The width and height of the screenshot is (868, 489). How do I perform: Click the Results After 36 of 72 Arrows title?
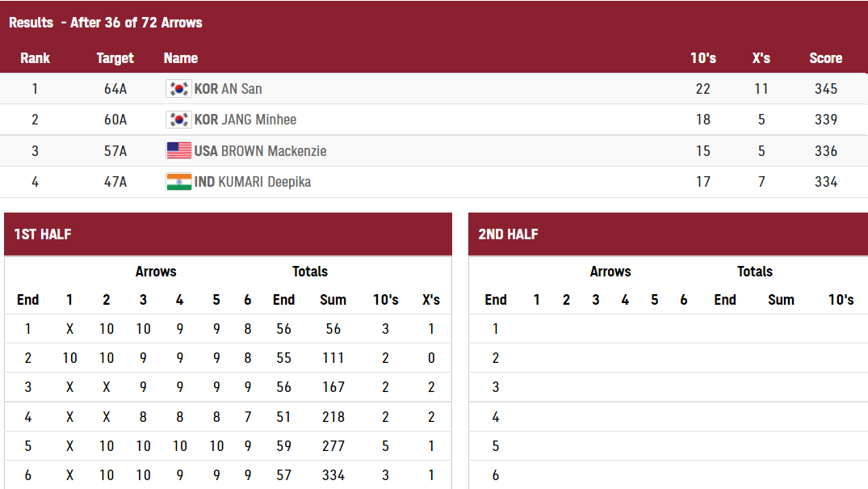pyautogui.click(x=105, y=23)
